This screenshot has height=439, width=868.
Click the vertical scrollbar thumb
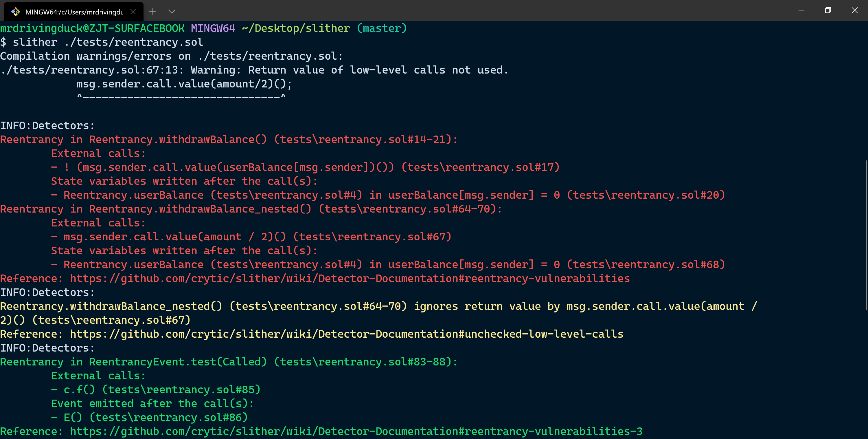click(x=866, y=235)
